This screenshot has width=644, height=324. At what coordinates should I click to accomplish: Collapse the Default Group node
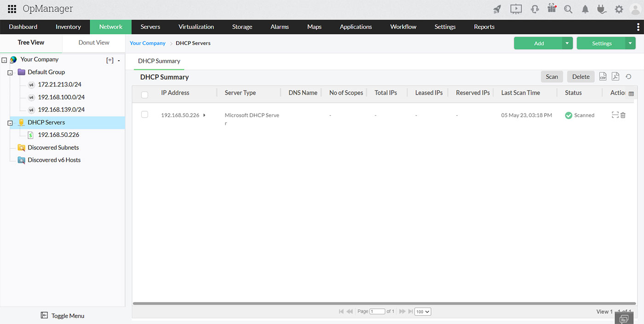pos(10,73)
